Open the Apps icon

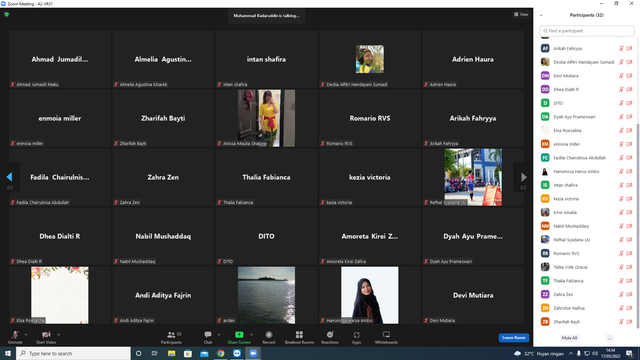tap(356, 335)
